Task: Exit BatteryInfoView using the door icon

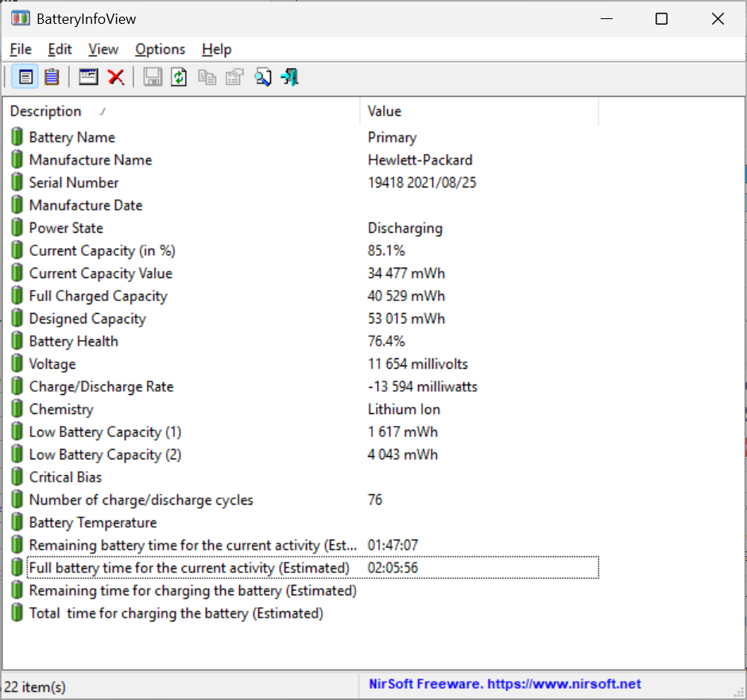Action: (x=289, y=76)
